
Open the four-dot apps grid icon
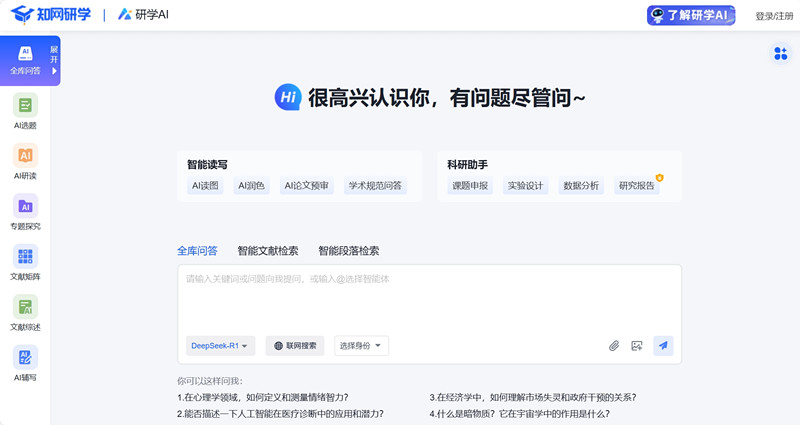coord(781,54)
